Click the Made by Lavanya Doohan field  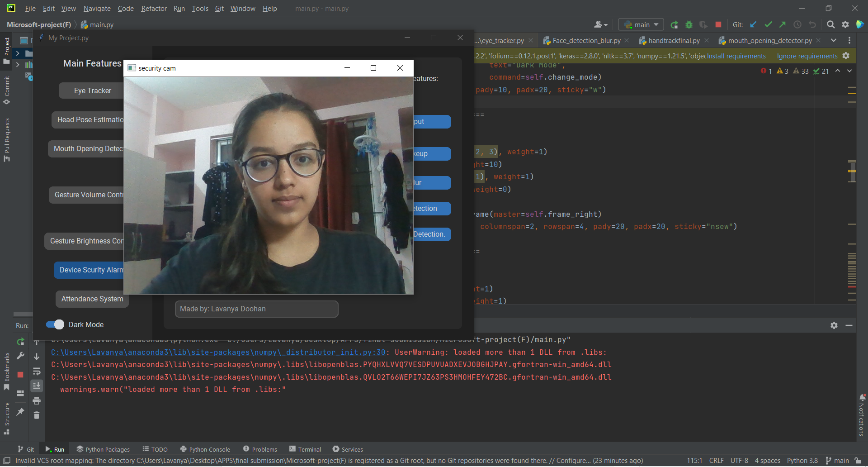[x=256, y=309]
